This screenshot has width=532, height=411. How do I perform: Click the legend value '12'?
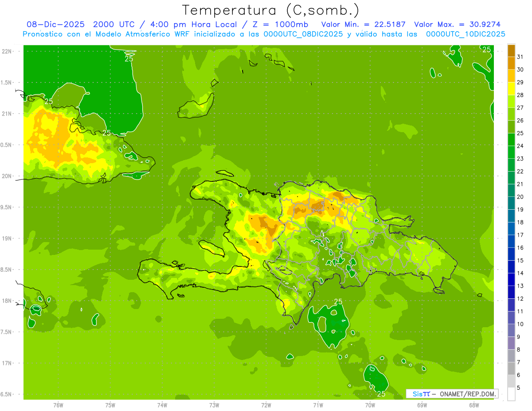coord(520,299)
